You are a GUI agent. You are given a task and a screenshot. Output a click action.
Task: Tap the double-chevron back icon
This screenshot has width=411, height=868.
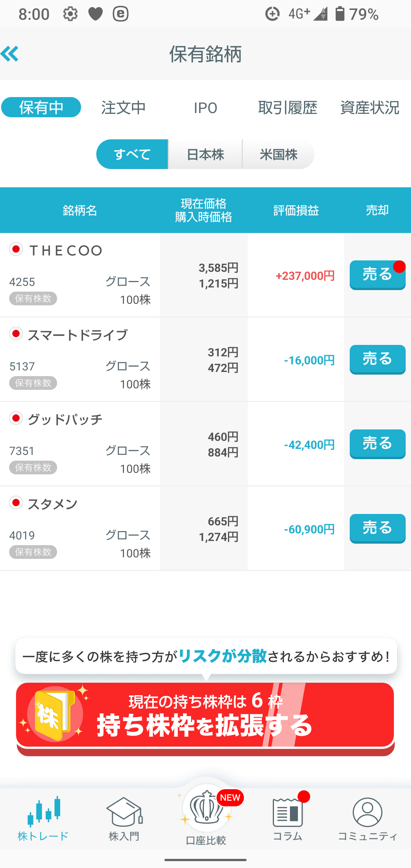[x=10, y=54]
